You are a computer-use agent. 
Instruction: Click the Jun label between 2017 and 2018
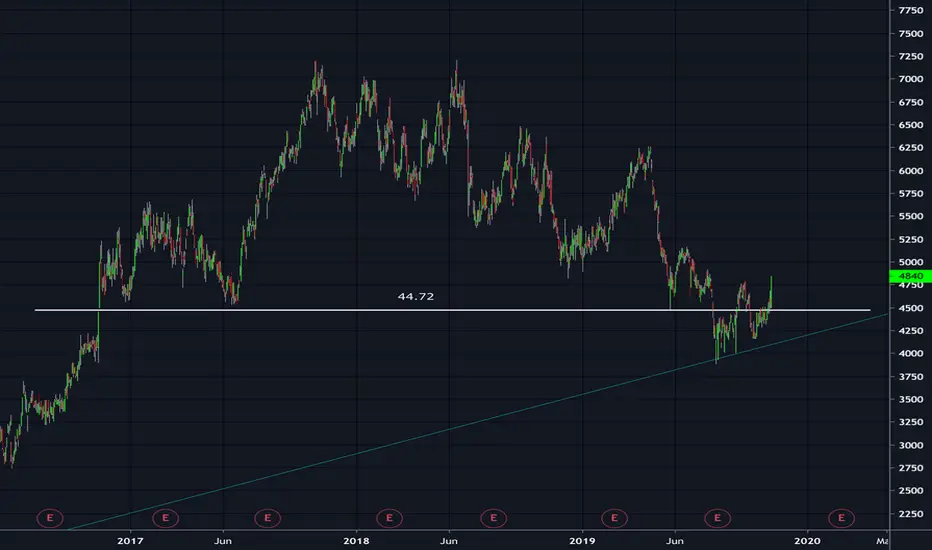click(x=223, y=540)
